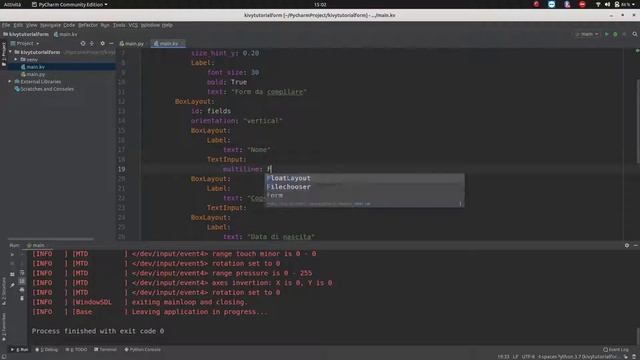
Task: Open Debug tool window button
Action: (x=47, y=350)
